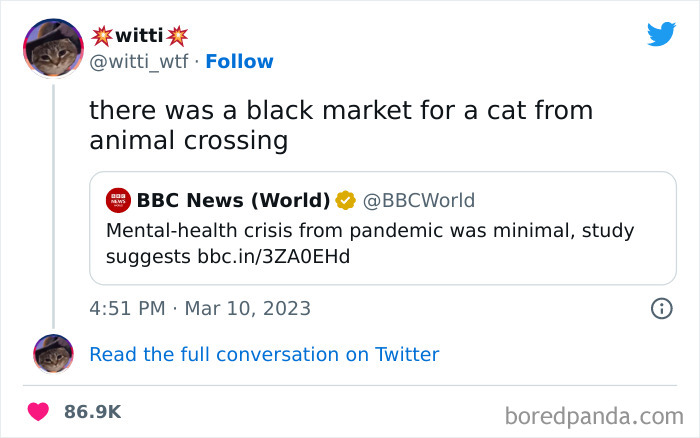This screenshot has height=438, width=700.
Task: Read the full conversation on Twitter
Action: 264,354
